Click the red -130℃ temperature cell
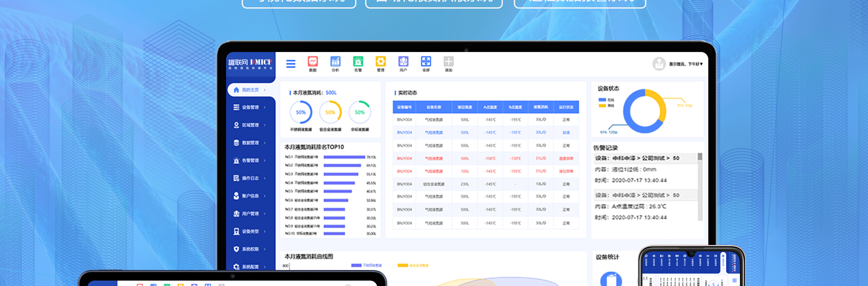The image size is (868, 286). click(x=516, y=158)
